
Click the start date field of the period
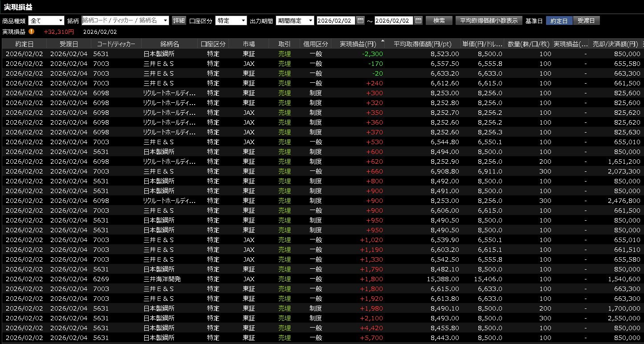[336, 20]
